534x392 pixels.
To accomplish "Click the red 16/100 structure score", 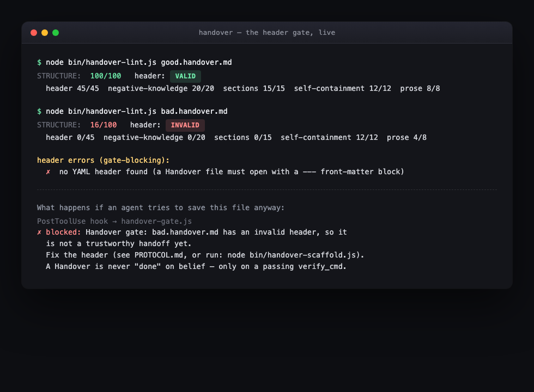I will coord(103,125).
